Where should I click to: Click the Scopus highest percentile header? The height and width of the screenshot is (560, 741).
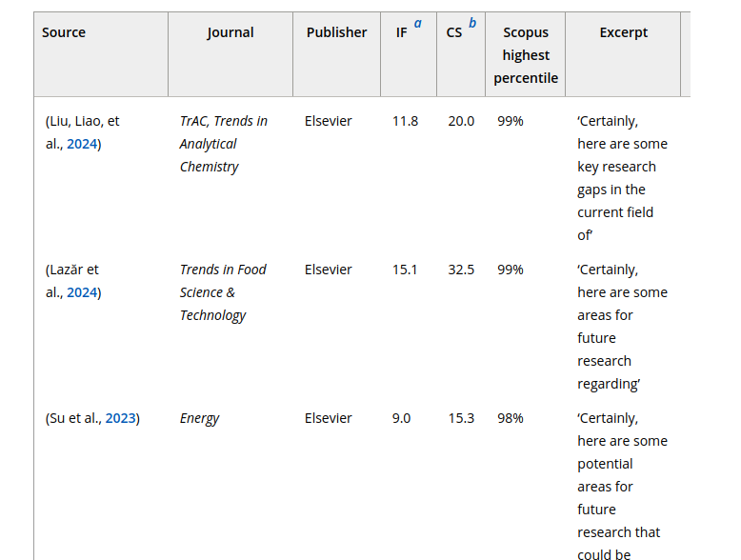[526, 55]
